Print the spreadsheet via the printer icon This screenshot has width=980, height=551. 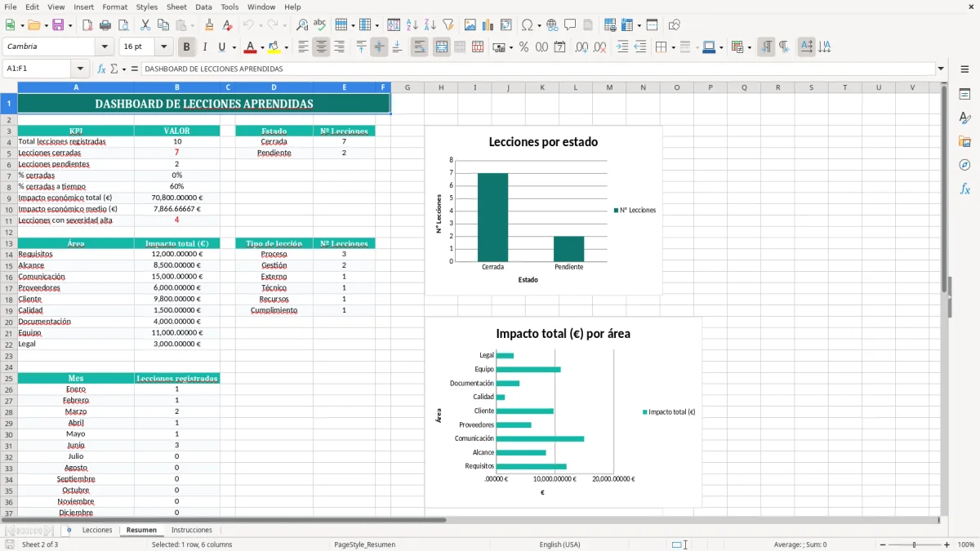(x=105, y=25)
